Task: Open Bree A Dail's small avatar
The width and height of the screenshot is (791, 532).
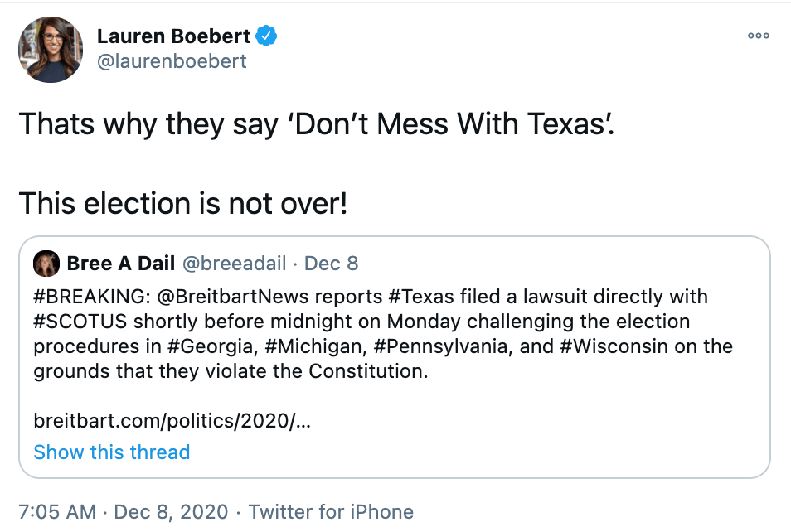Action: [x=45, y=264]
